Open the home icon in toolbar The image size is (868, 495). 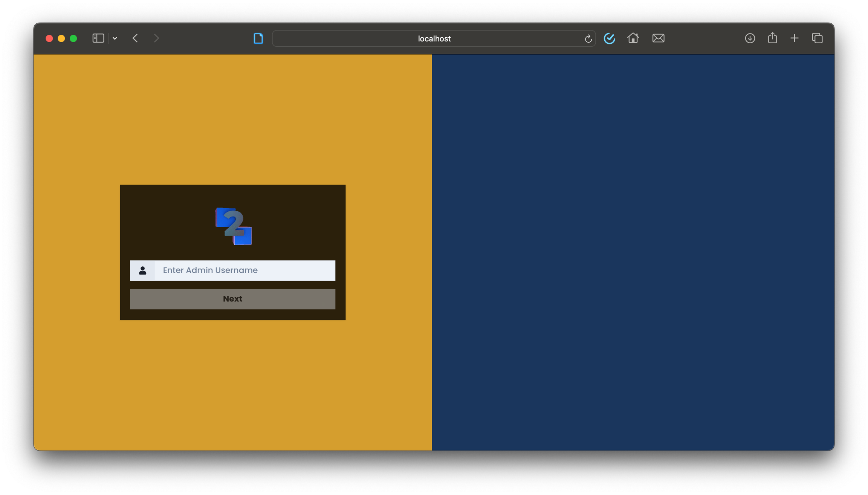point(633,38)
